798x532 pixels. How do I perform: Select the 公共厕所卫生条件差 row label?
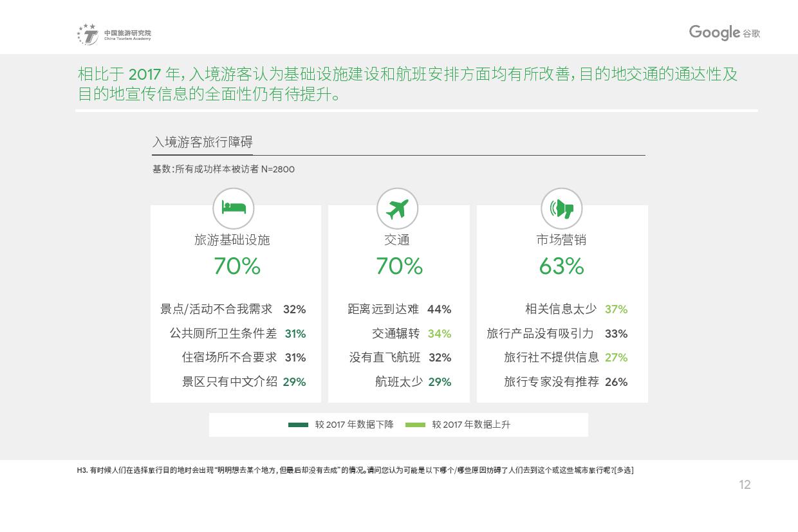[223, 333]
